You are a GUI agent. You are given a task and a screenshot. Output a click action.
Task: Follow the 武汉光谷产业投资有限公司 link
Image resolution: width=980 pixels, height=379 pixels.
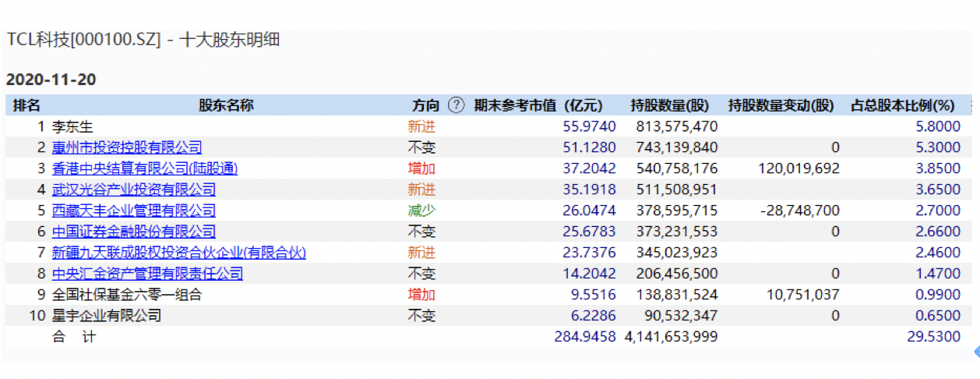coord(134,189)
